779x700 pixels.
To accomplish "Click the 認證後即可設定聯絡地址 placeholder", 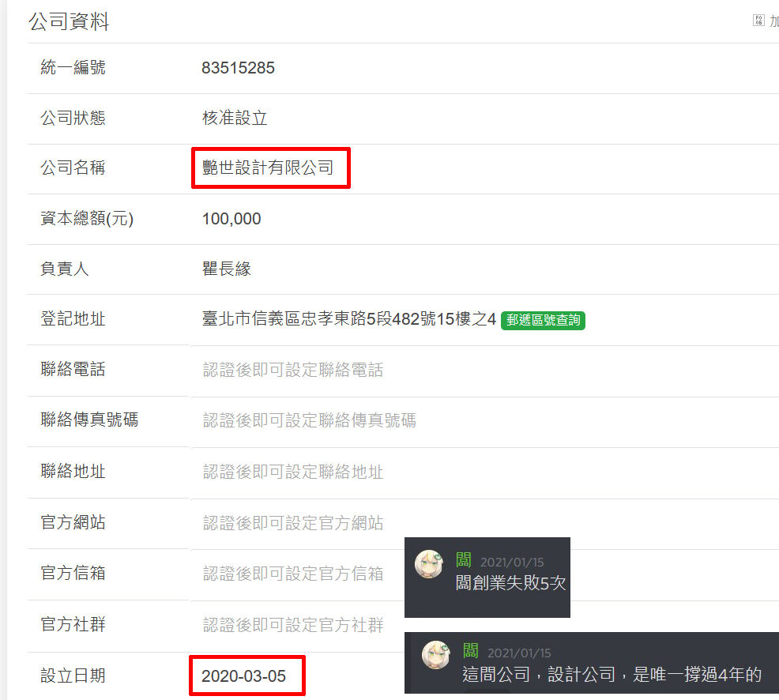I will coord(293,472).
